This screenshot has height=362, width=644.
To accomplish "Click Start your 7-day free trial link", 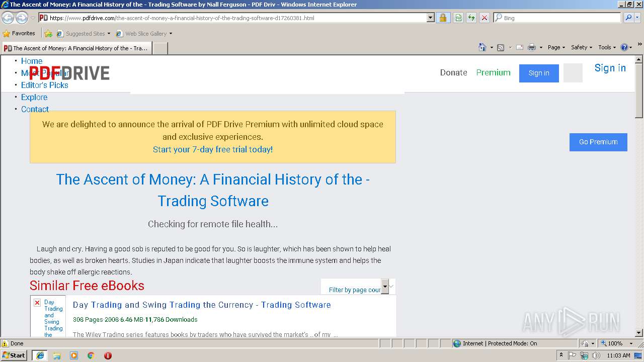I will coord(213,149).
